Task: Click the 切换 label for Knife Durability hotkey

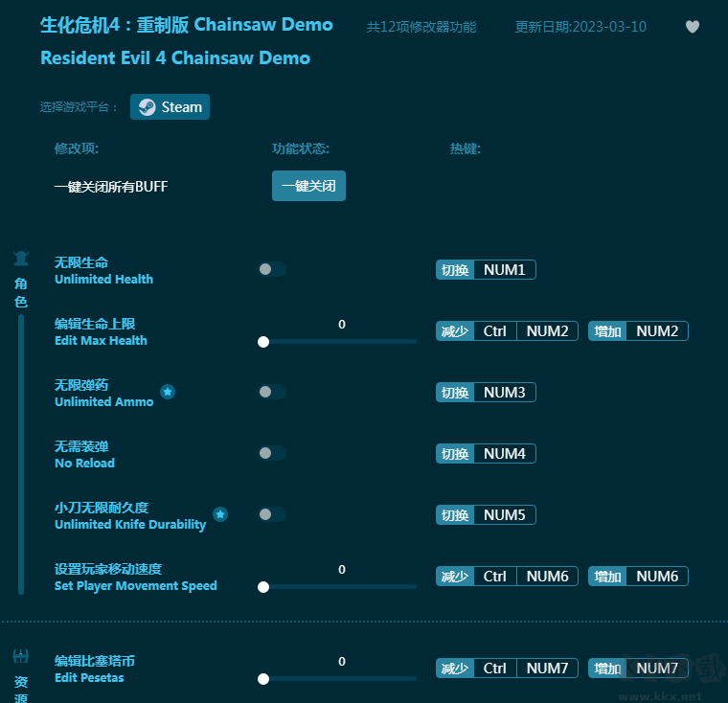Action: pyautogui.click(x=455, y=515)
